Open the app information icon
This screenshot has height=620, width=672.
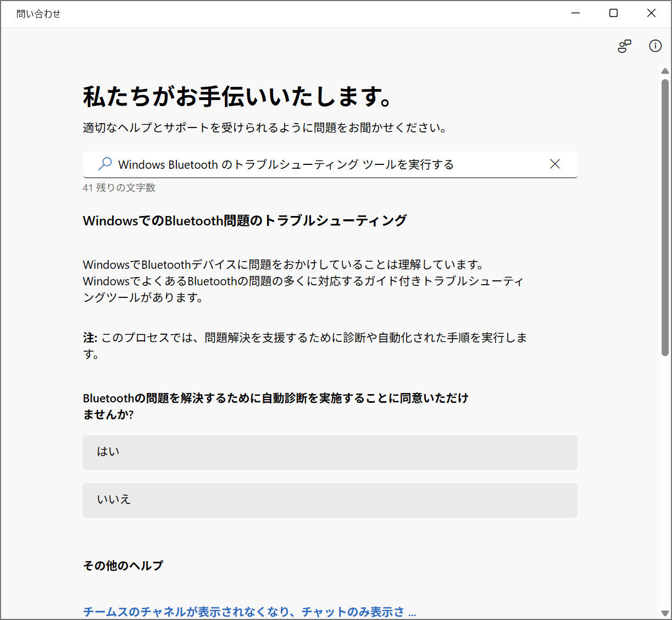pos(655,46)
